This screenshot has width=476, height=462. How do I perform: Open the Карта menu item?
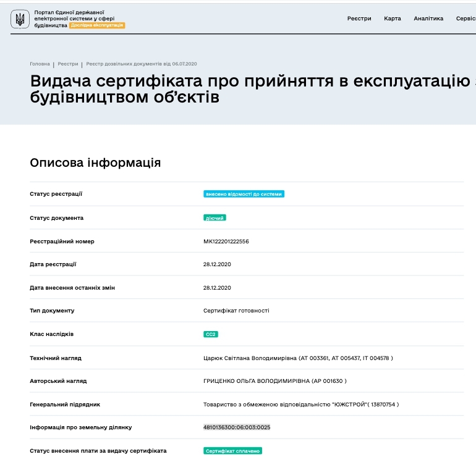(x=392, y=19)
